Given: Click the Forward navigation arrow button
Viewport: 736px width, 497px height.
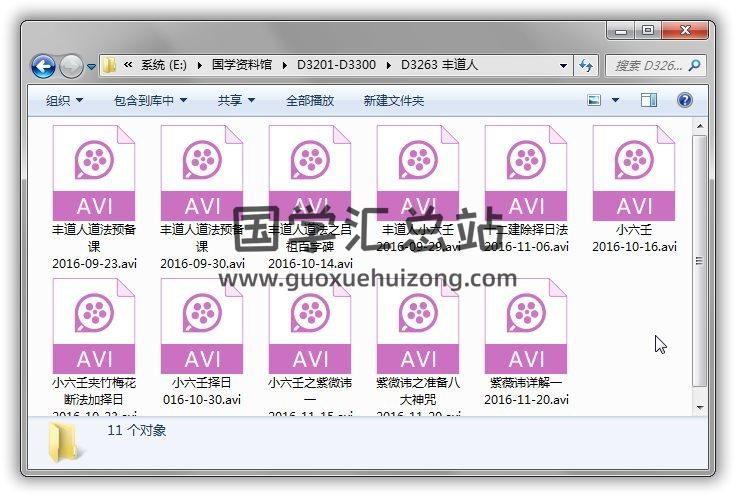Looking at the screenshot, I should point(71,66).
